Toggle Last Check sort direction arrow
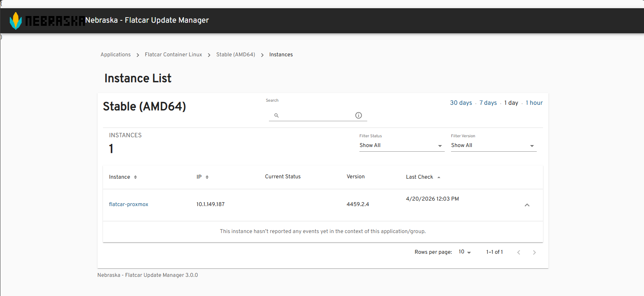Viewport: 644px width, 296px height. 439,177
